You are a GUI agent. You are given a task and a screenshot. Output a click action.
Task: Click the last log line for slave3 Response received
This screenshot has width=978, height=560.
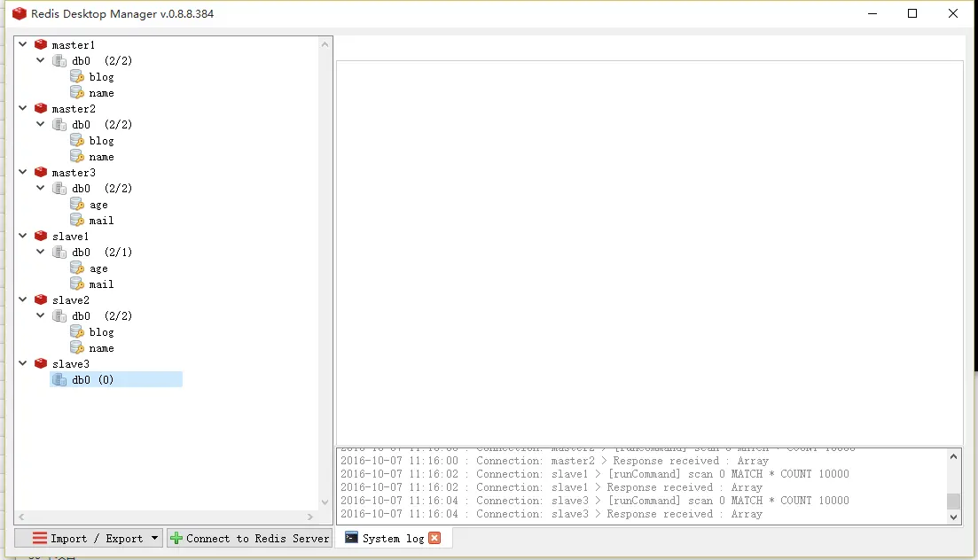tap(552, 514)
